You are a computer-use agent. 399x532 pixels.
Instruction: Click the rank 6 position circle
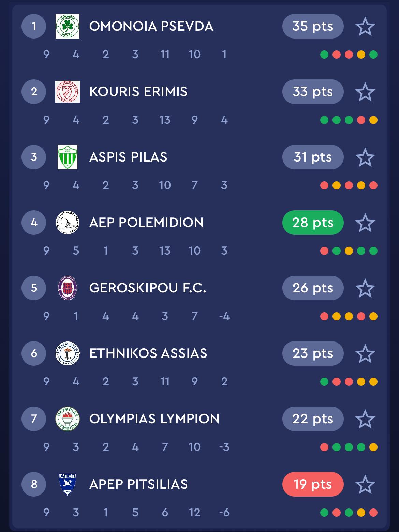click(34, 353)
